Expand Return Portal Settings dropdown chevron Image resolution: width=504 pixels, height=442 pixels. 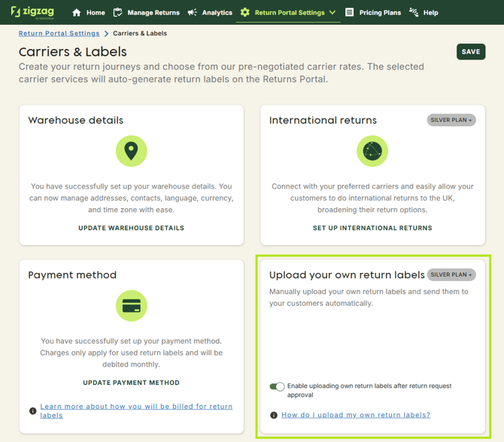(332, 13)
